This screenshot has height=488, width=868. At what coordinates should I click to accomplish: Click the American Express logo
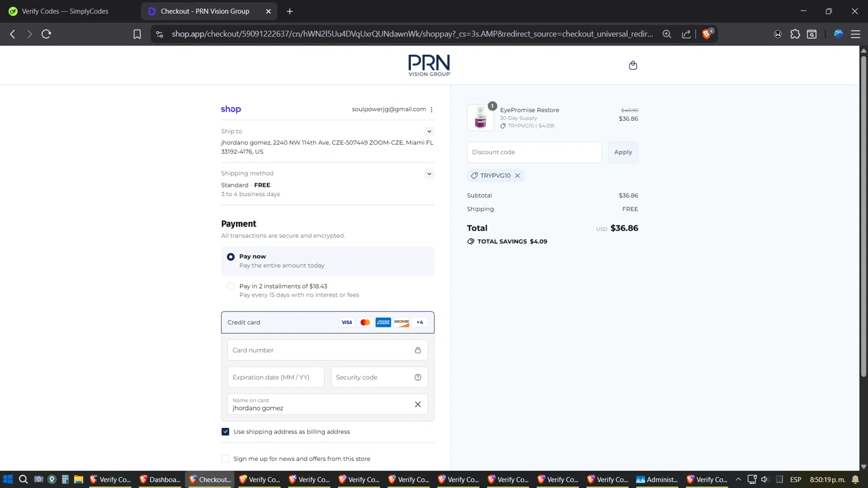[383, 323]
